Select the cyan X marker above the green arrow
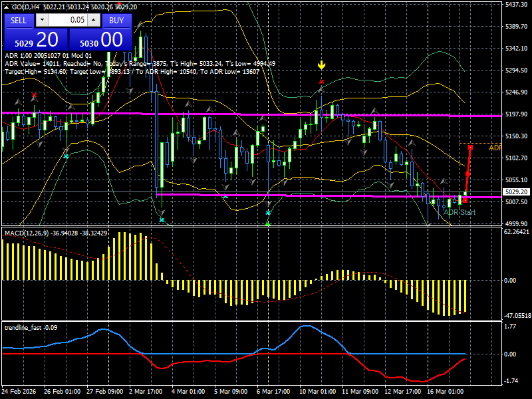Viewport: 532px width, 399px height. click(268, 213)
